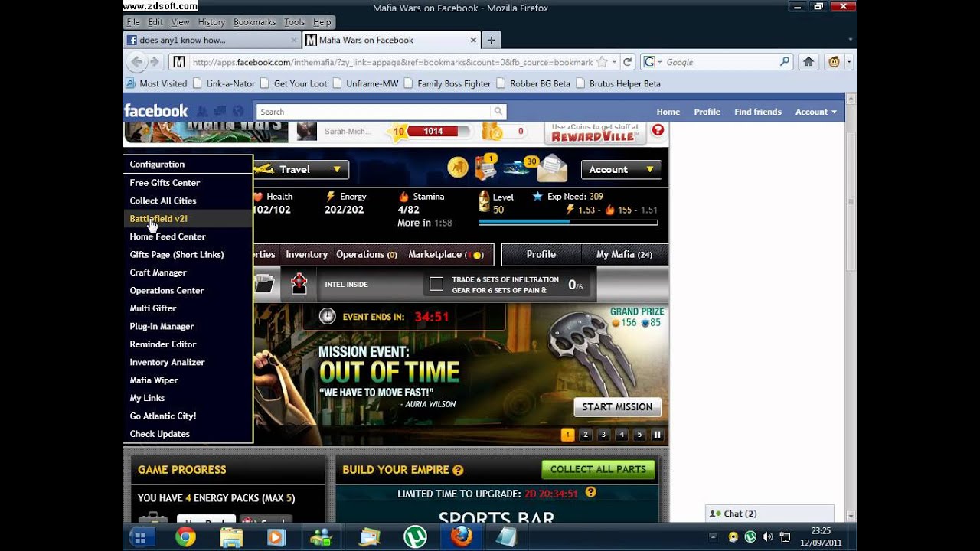Open the Chat (2) bar
980x551 pixels.
769,514
